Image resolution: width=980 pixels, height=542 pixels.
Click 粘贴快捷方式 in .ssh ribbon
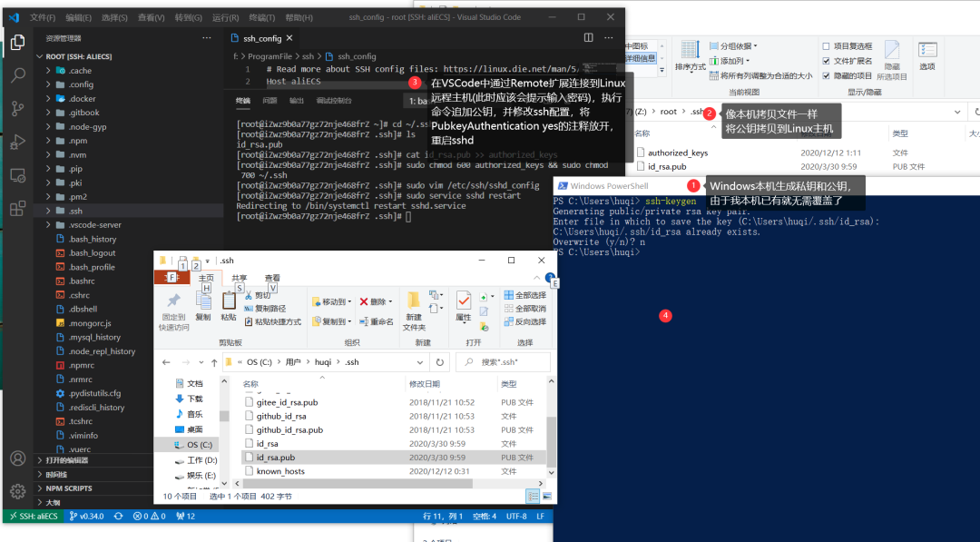(x=272, y=321)
